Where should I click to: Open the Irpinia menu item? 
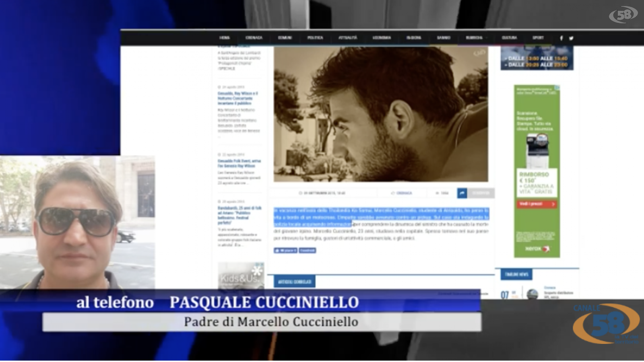click(414, 38)
